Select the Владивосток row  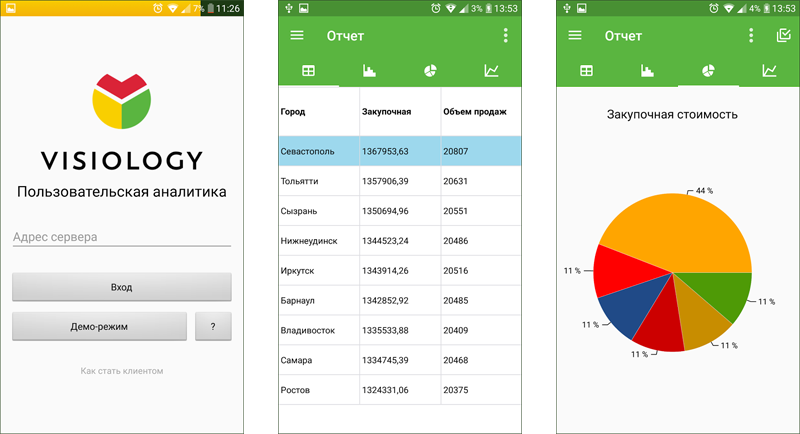[x=400, y=330]
